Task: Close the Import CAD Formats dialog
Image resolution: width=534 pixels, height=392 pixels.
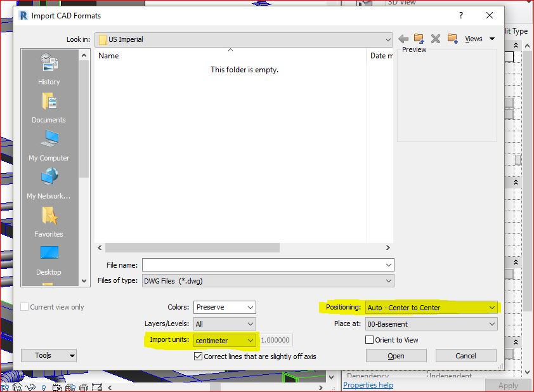Action: click(490, 15)
